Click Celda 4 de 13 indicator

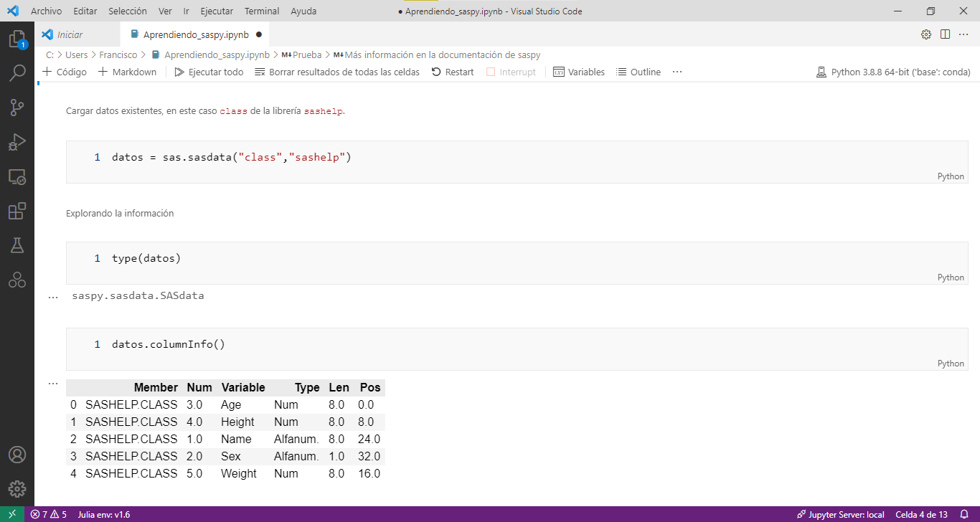[x=921, y=514]
